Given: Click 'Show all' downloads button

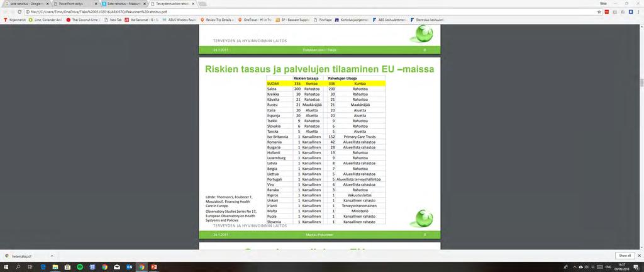Looking at the screenshot, I should click(x=626, y=256).
